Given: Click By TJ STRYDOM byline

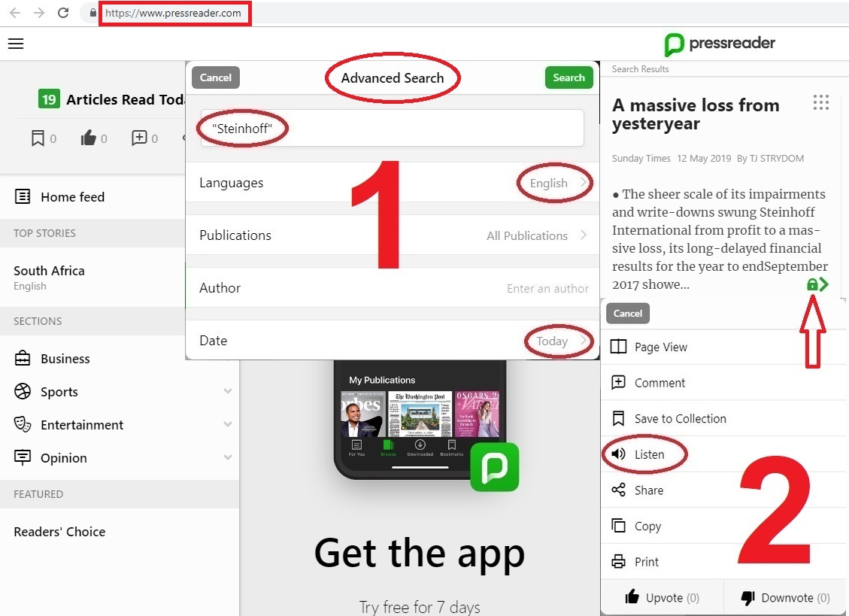Looking at the screenshot, I should point(770,158).
